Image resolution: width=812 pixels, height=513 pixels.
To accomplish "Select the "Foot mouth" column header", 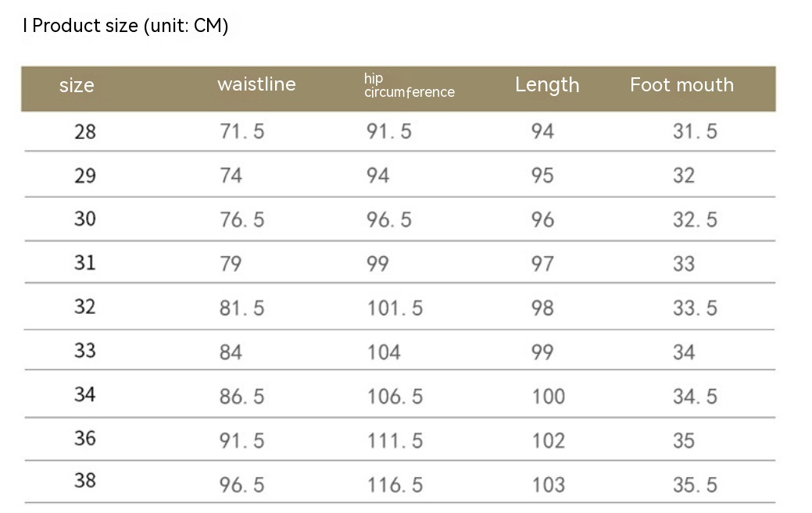I will (681, 85).
